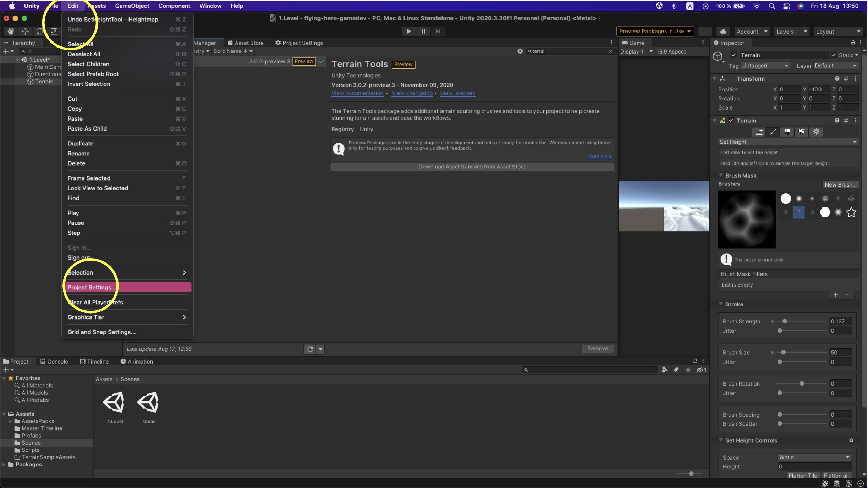The image size is (868, 488).
Task: Refresh the package list
Action: click(x=310, y=349)
